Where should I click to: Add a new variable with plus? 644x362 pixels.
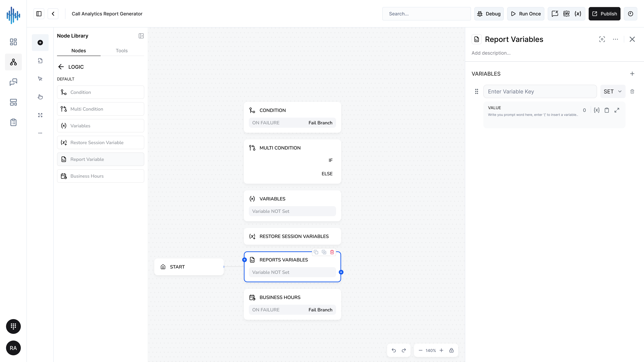point(632,74)
